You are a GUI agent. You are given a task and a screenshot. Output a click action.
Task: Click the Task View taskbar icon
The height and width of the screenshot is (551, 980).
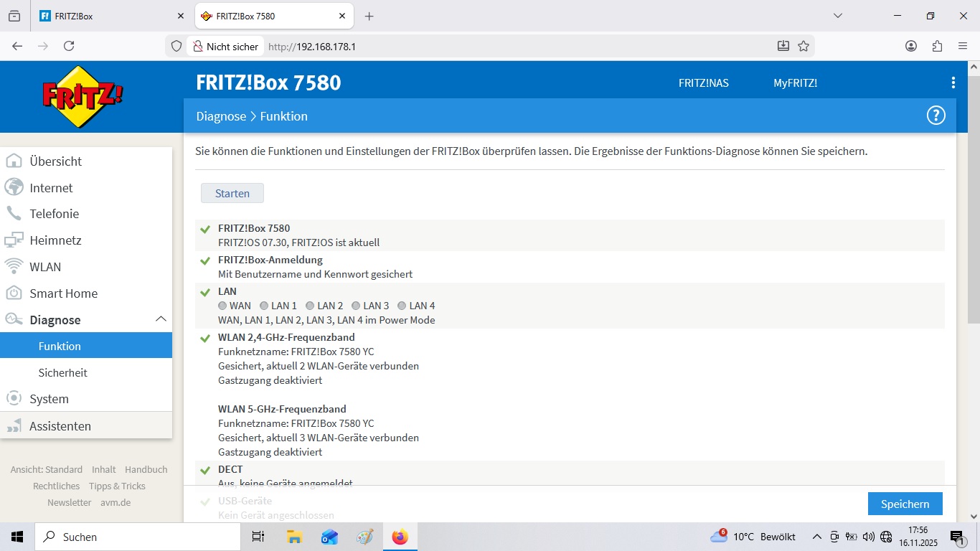click(258, 537)
